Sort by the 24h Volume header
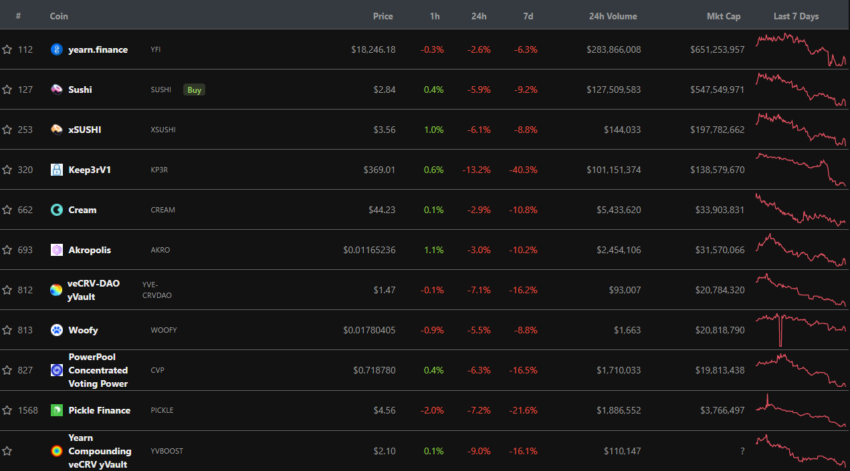The image size is (850, 471). point(613,16)
